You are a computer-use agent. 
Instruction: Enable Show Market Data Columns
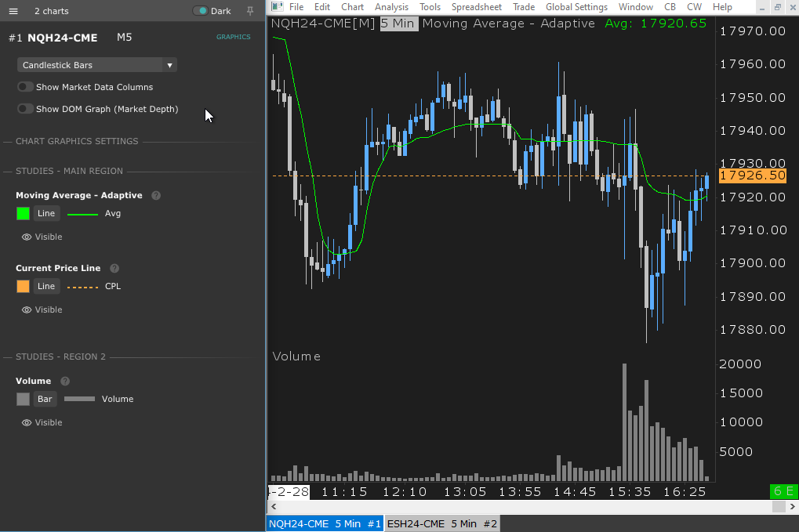tap(26, 87)
